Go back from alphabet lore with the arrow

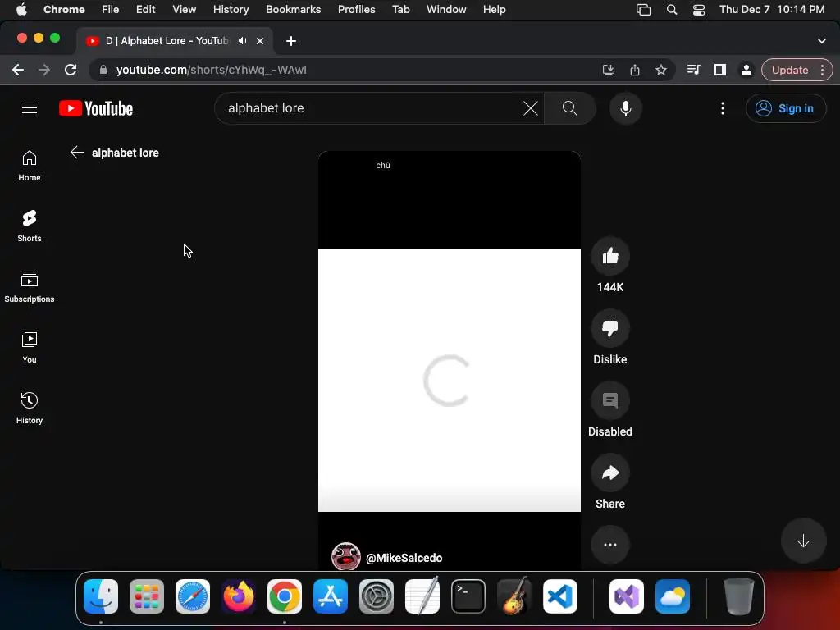77,153
